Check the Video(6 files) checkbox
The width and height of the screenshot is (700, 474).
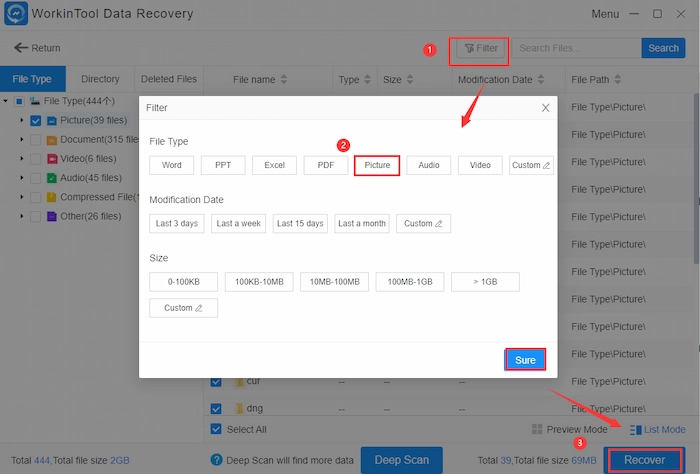point(36,159)
